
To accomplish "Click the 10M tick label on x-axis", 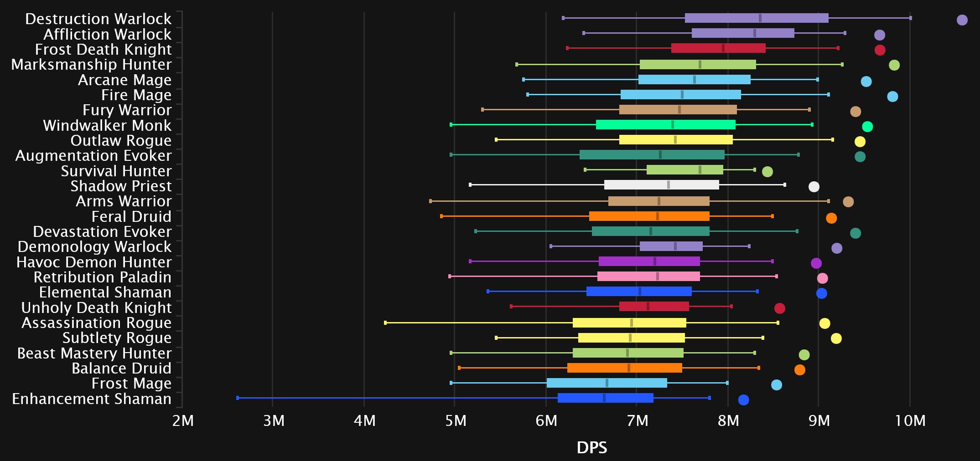I will click(x=910, y=421).
